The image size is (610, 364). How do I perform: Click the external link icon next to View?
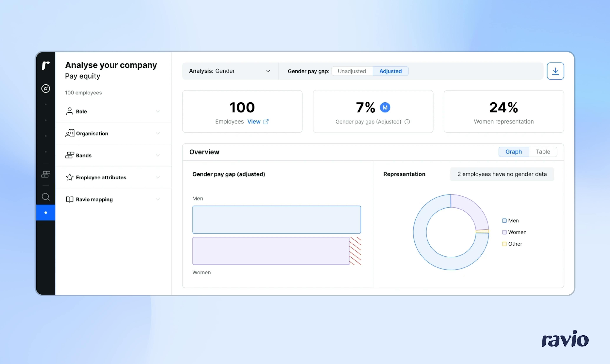click(266, 122)
